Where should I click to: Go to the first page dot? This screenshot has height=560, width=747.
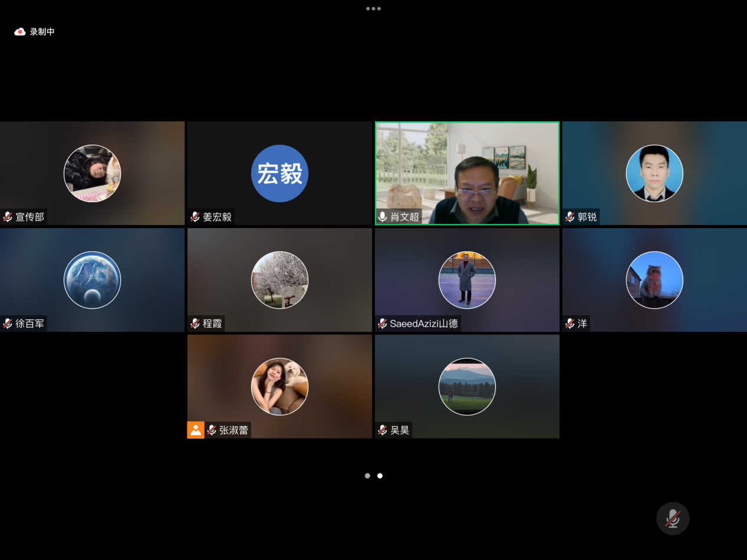[x=367, y=476]
